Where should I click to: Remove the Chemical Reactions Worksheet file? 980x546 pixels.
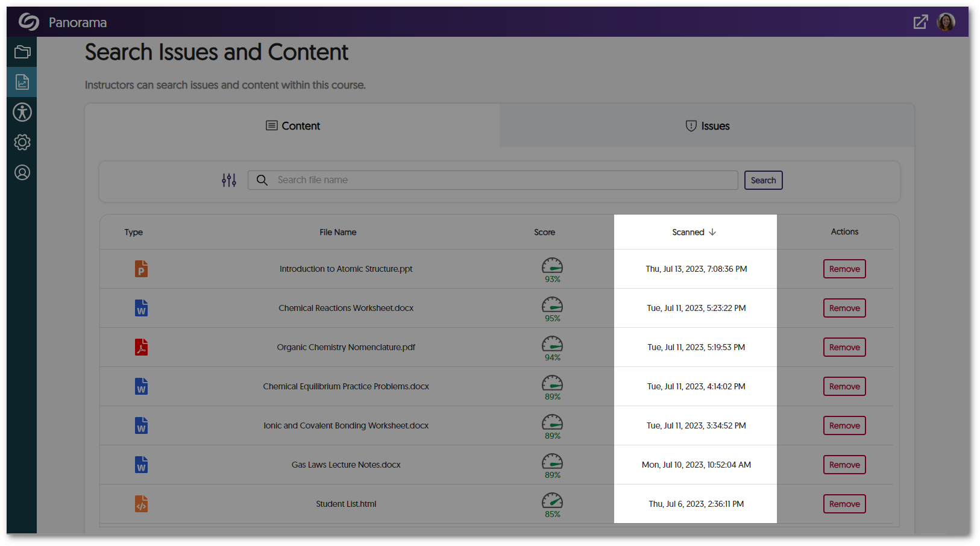click(x=844, y=308)
